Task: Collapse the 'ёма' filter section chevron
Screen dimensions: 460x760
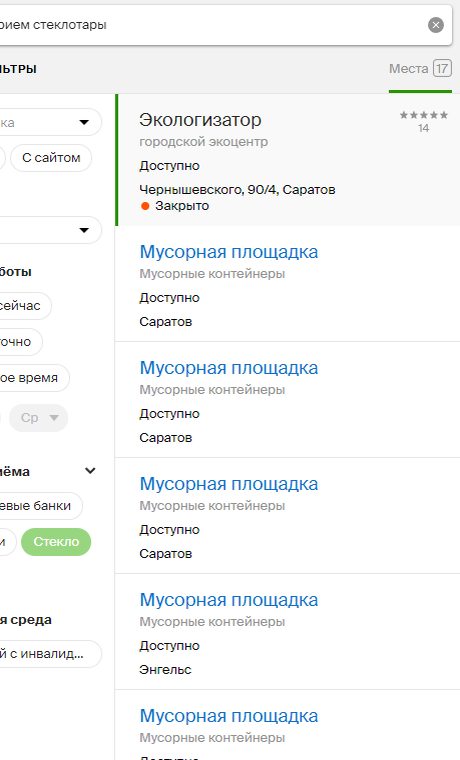Action: [x=90, y=471]
